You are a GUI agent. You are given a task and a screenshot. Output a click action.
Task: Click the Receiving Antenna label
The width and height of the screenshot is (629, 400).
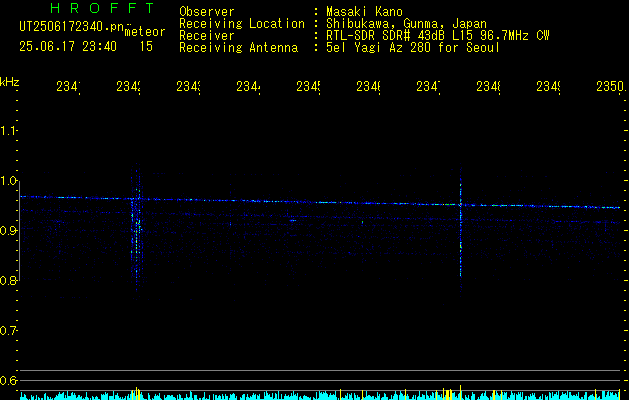click(239, 48)
